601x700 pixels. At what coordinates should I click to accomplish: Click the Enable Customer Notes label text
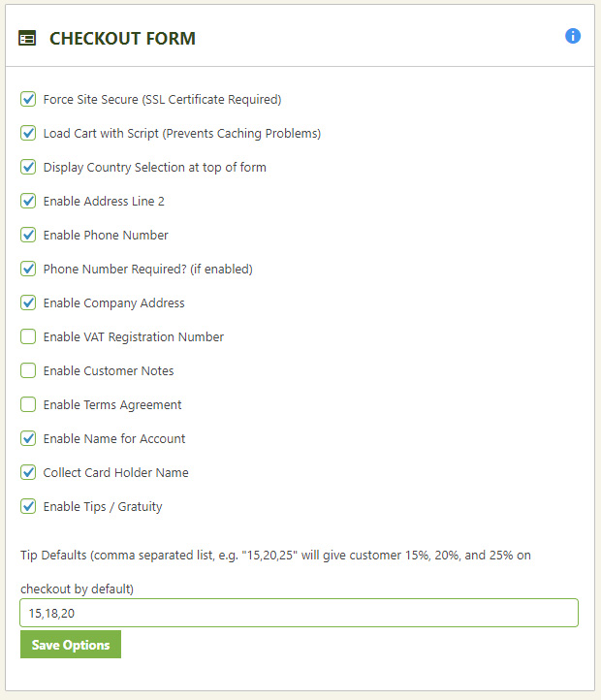pyautogui.click(x=109, y=371)
